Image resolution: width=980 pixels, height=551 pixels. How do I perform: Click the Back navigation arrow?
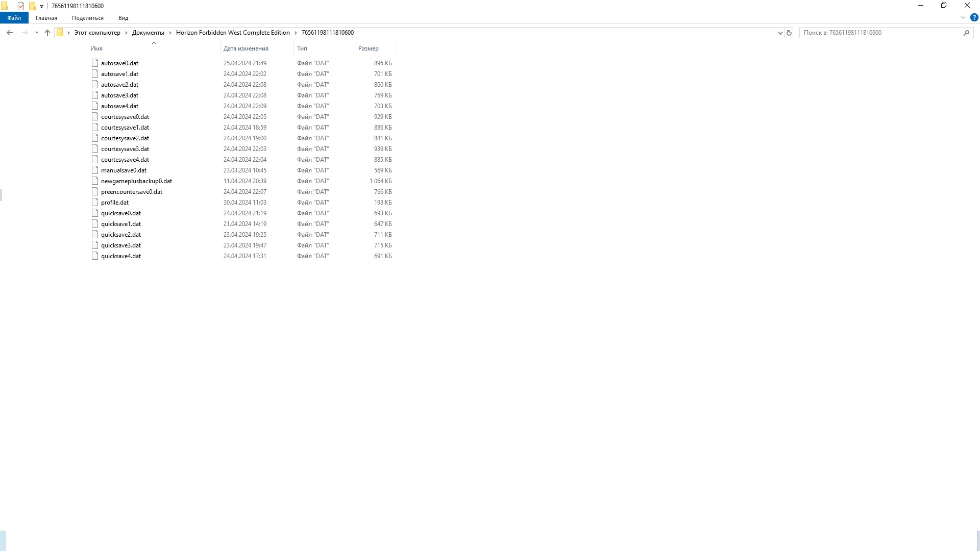[10, 33]
